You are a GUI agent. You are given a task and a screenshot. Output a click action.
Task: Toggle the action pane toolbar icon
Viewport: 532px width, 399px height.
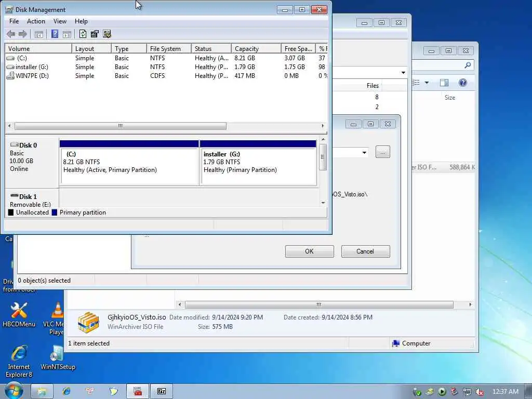coord(67,34)
